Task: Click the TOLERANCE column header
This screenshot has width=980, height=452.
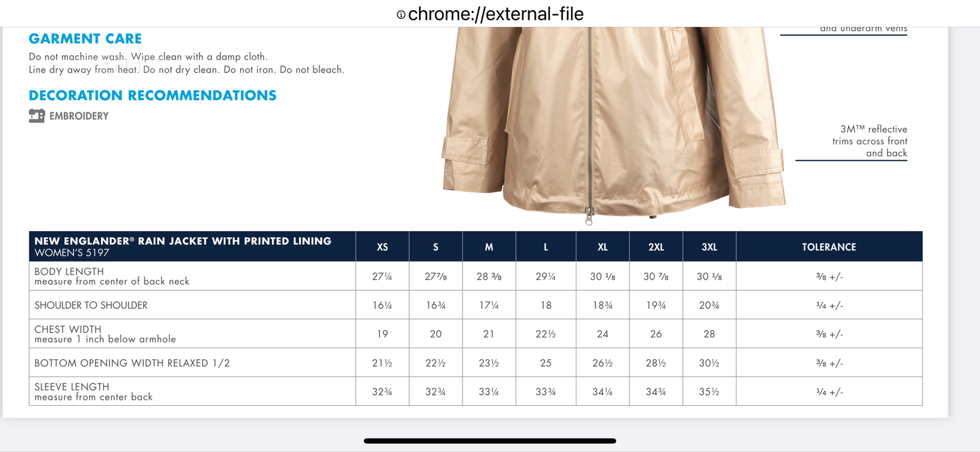Action: click(829, 247)
